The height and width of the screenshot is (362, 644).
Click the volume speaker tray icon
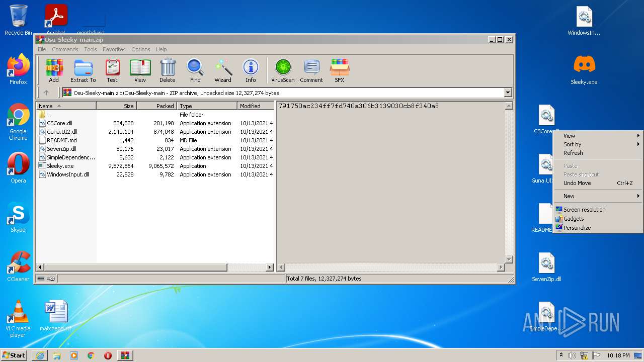pyautogui.click(x=572, y=355)
